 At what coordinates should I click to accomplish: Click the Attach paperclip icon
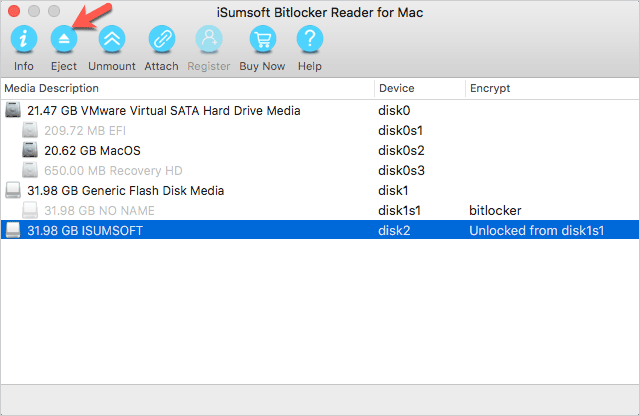point(162,39)
